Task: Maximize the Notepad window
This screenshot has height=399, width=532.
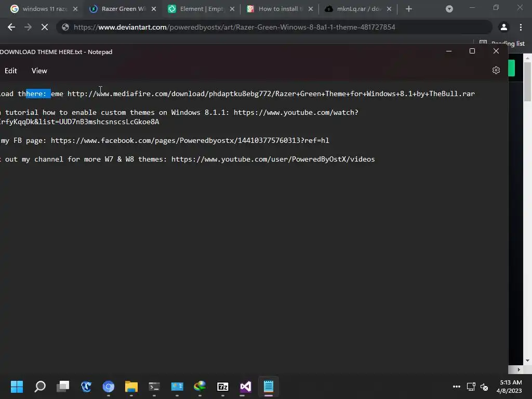Action: click(472, 51)
